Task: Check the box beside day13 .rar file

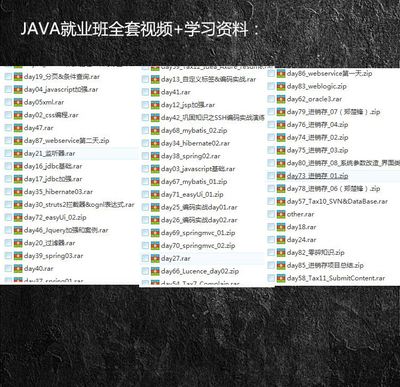Action: tap(145, 79)
